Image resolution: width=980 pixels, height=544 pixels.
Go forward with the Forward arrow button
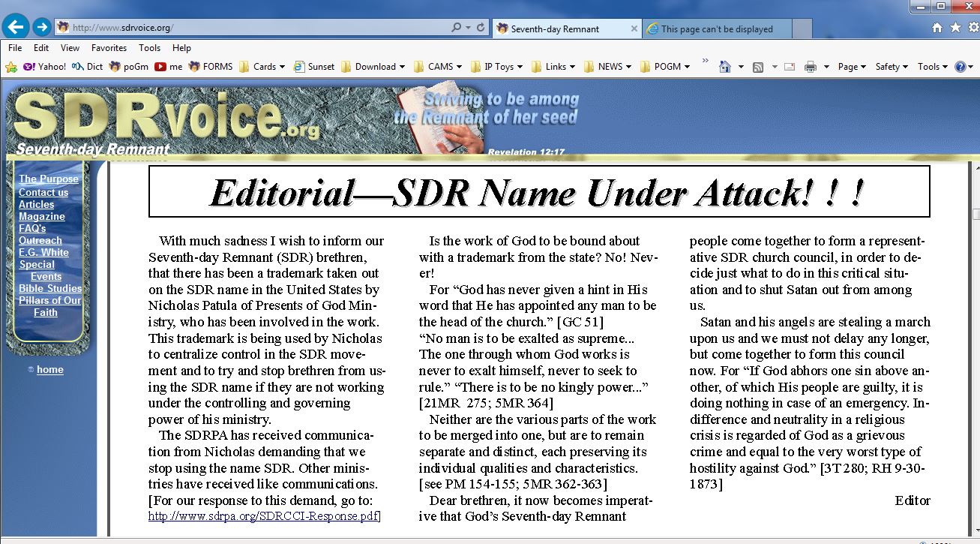click(x=42, y=28)
